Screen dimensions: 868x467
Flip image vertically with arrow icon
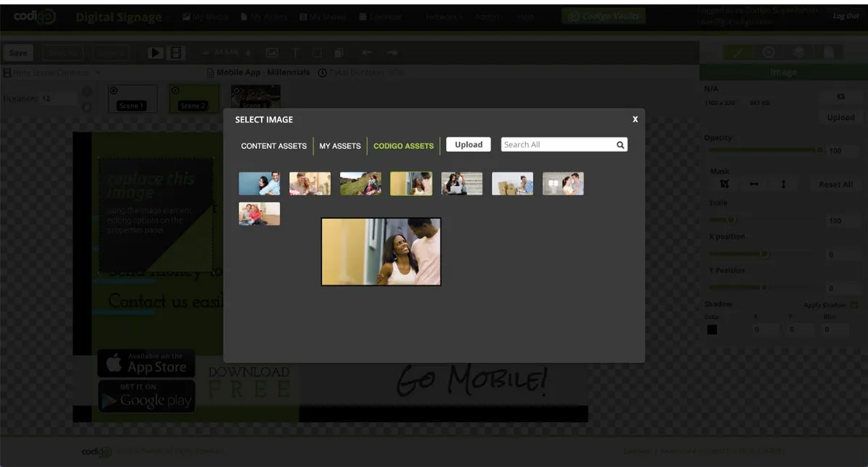pos(783,185)
